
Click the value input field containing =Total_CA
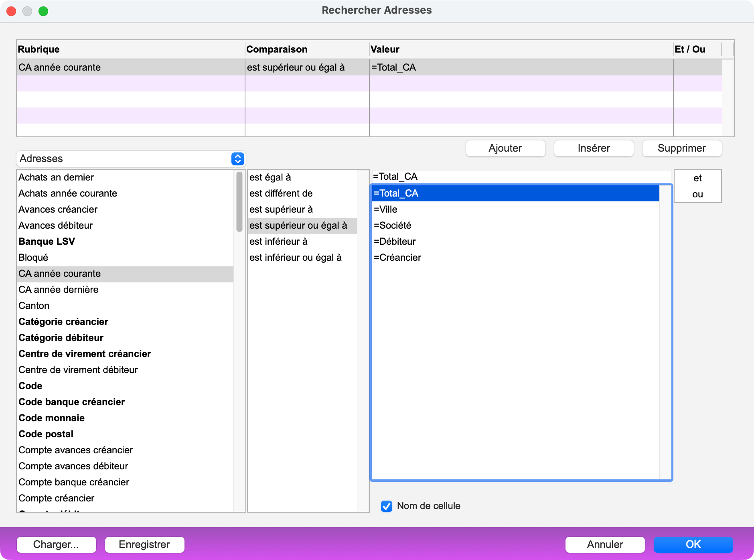click(521, 177)
